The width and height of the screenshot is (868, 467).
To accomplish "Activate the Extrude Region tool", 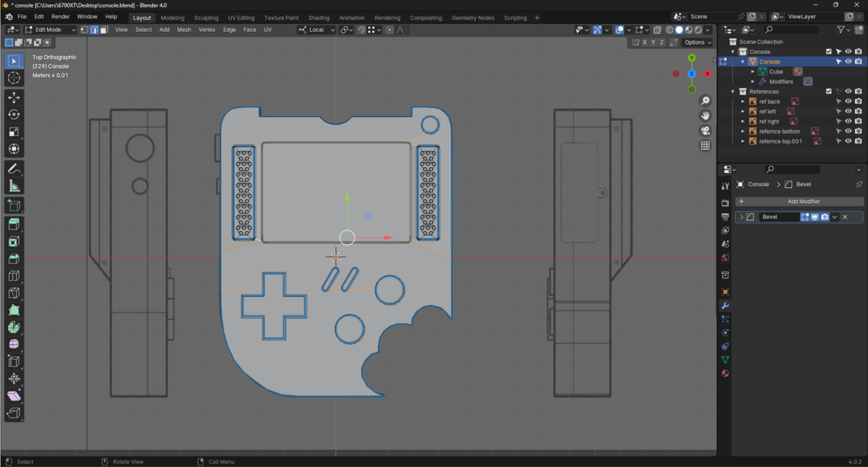I will coord(14,224).
